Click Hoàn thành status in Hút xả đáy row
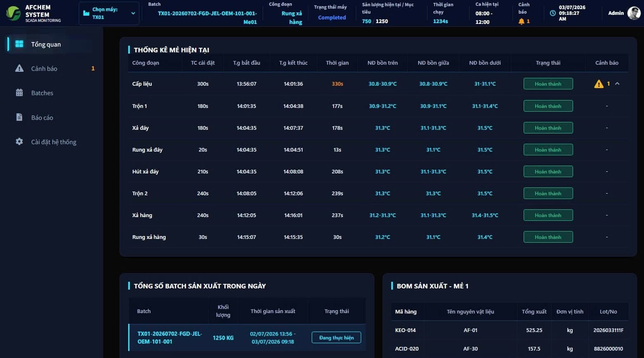The height and width of the screenshot is (358, 644). (548, 171)
